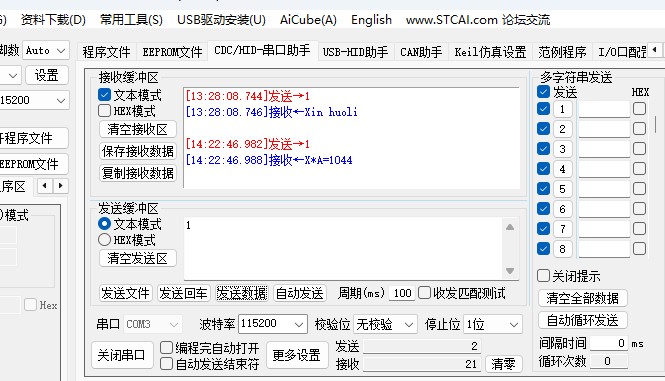Screen dimensions: 665x381
Task: Click the 清零 counter button
Action: [503, 364]
